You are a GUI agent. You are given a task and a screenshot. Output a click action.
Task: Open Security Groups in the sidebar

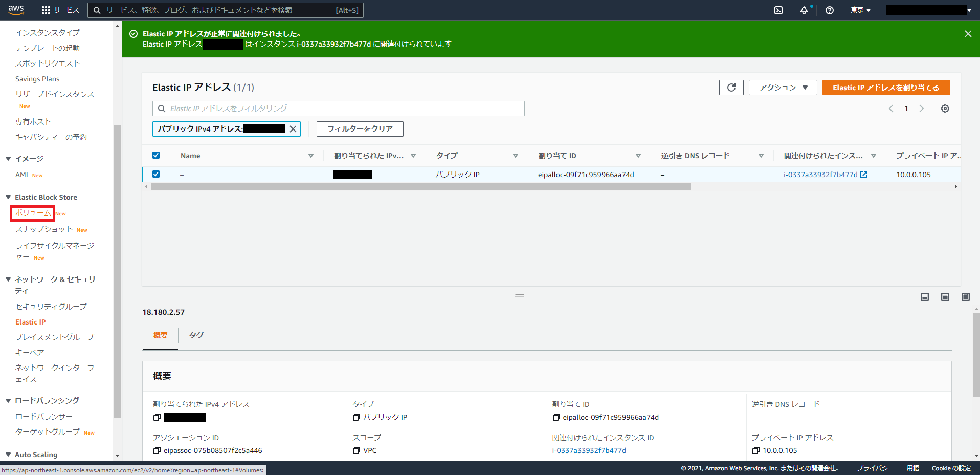tap(51, 307)
